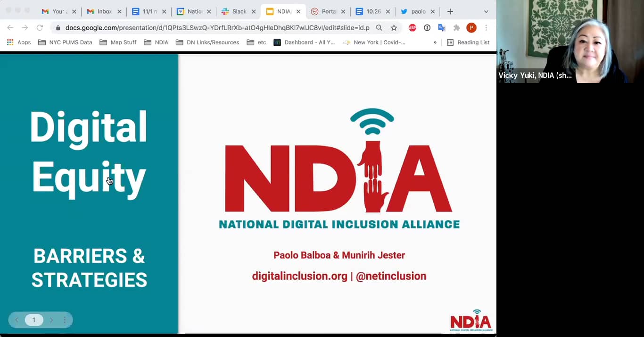The image size is (644, 337).
Task: Open the zoom magnifier in address bar
Action: [x=379, y=28]
